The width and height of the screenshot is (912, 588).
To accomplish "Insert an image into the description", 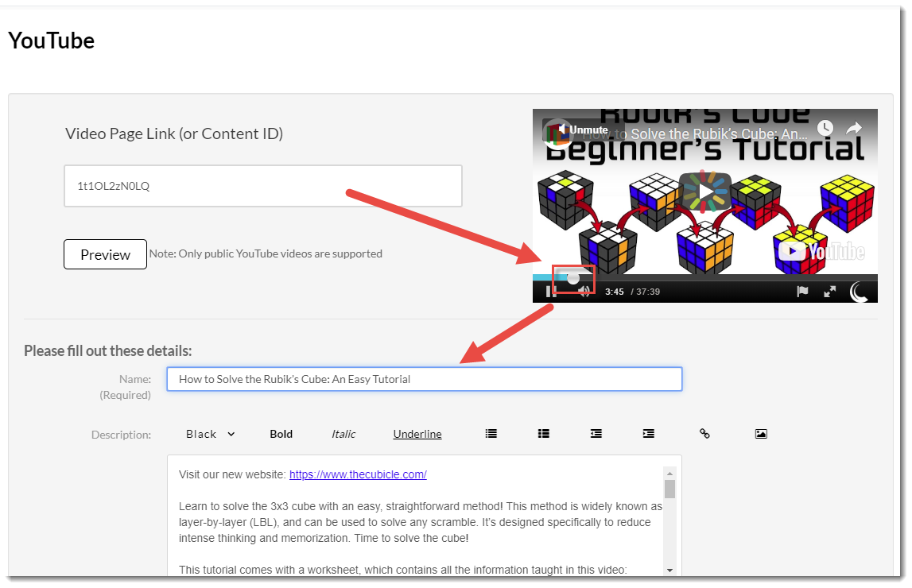I will tap(761, 434).
